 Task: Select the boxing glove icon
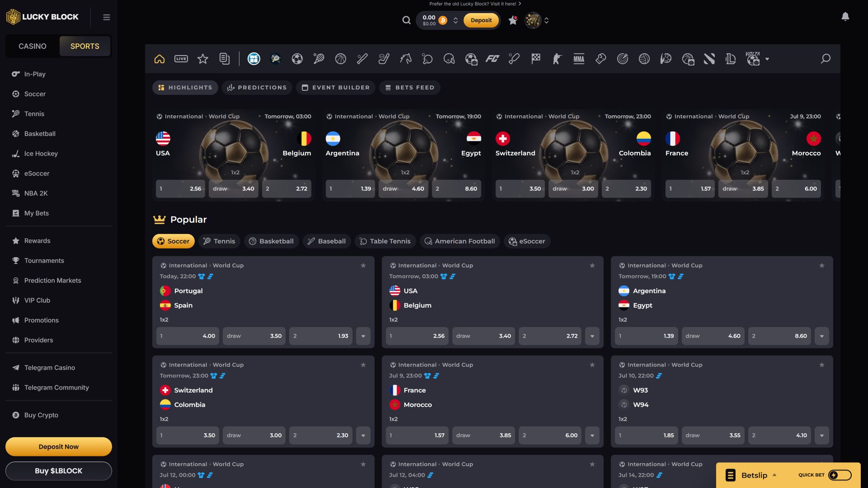pyautogui.click(x=601, y=59)
